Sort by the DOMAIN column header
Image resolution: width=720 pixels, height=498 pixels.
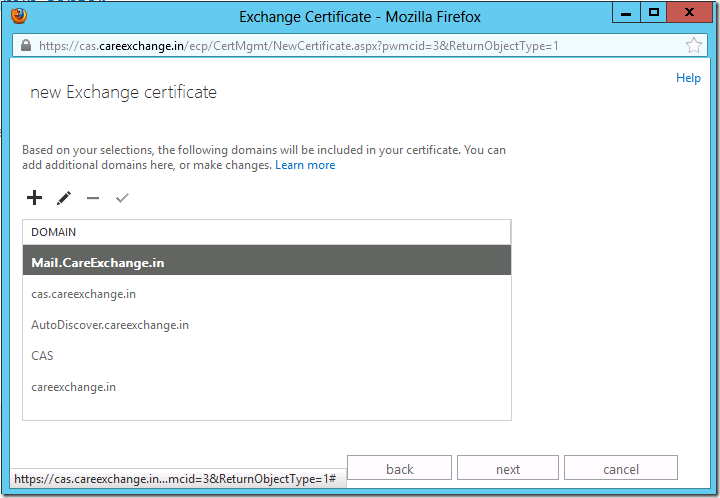point(267,232)
